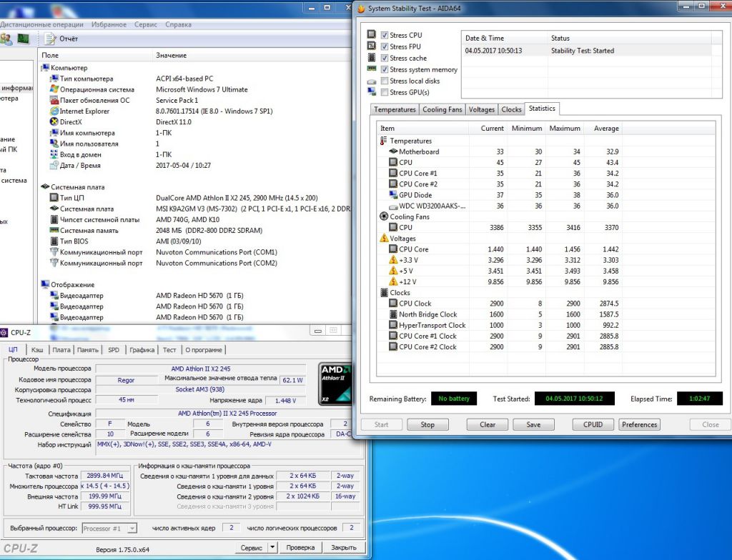Uncheck Stress CPU option
This screenshot has width=732, height=560.
[385, 35]
